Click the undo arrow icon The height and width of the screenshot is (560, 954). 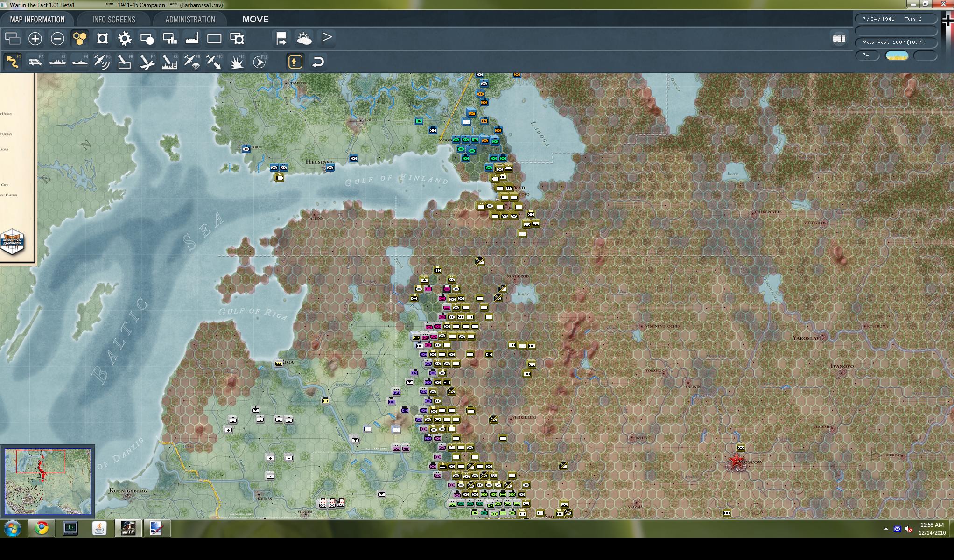pos(318,62)
